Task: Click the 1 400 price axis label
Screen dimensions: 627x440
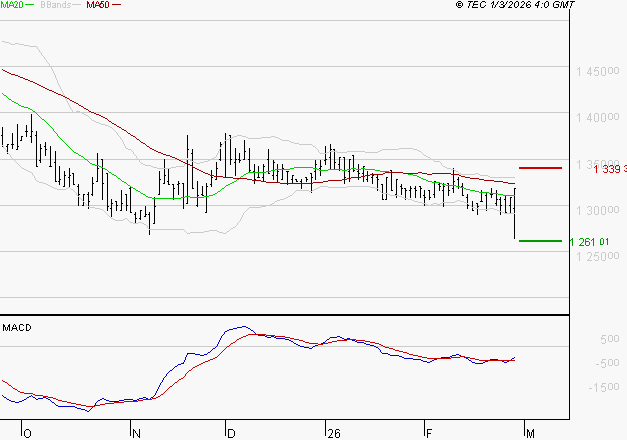Action: (597, 118)
